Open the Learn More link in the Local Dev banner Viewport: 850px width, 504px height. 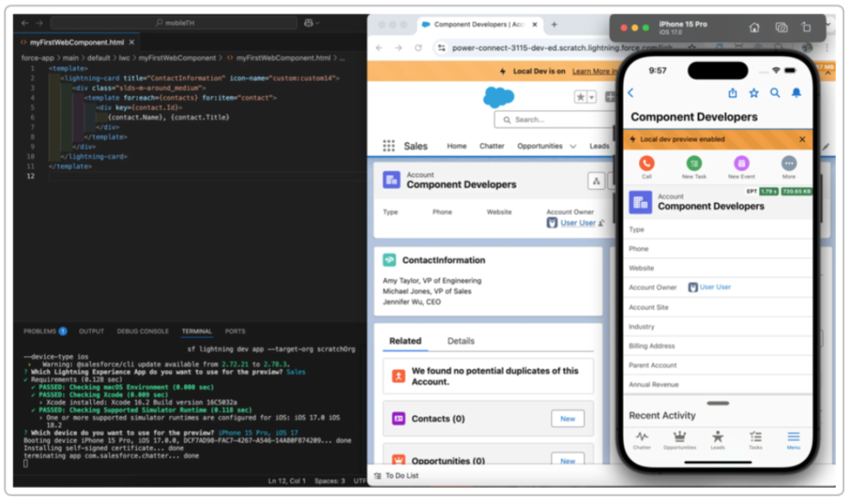click(594, 71)
